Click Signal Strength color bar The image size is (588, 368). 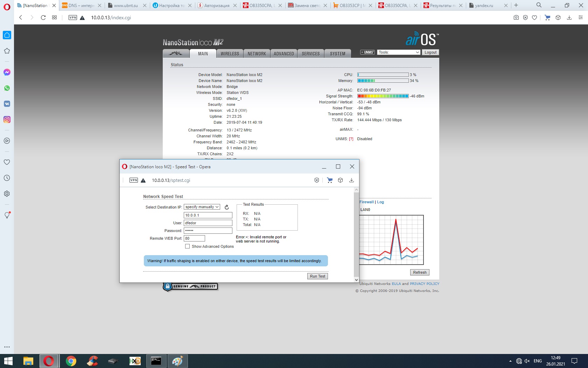(383, 96)
